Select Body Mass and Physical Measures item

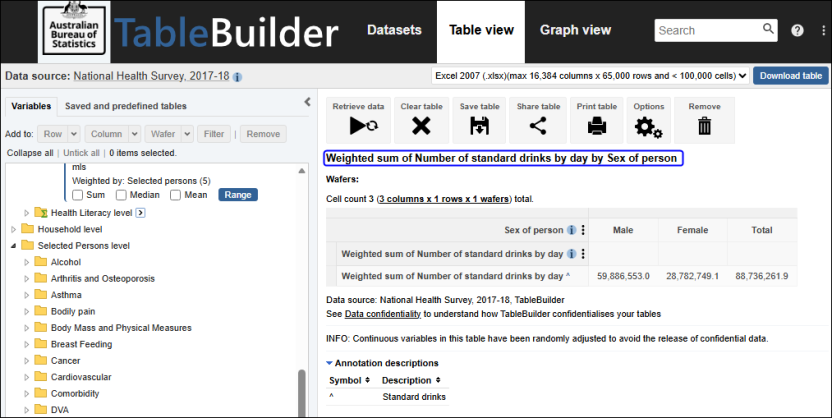[121, 328]
